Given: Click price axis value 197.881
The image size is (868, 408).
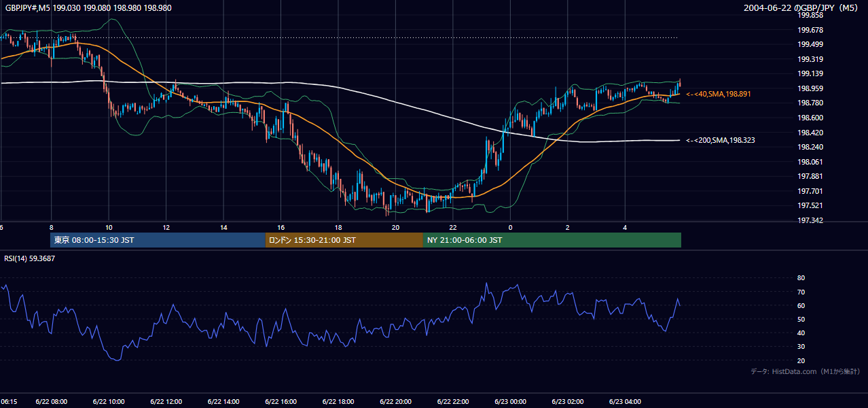Looking at the screenshot, I should click(x=810, y=176).
